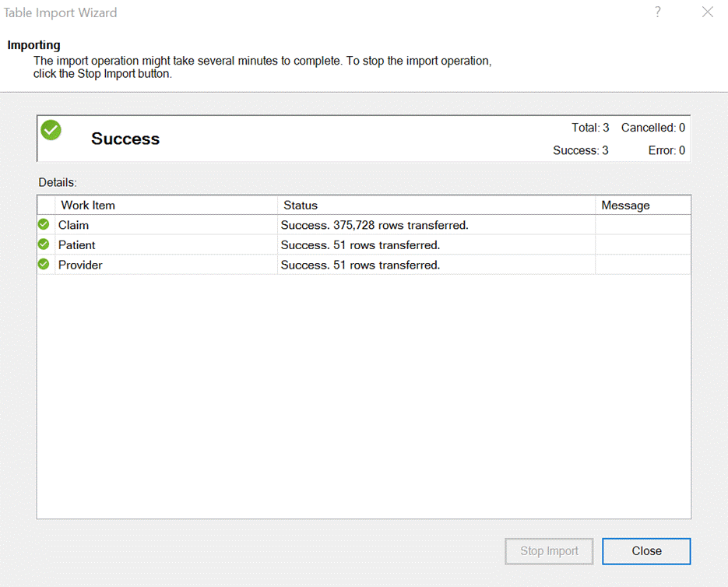Select the Work Item column header
This screenshot has height=587, width=728.
[166, 206]
